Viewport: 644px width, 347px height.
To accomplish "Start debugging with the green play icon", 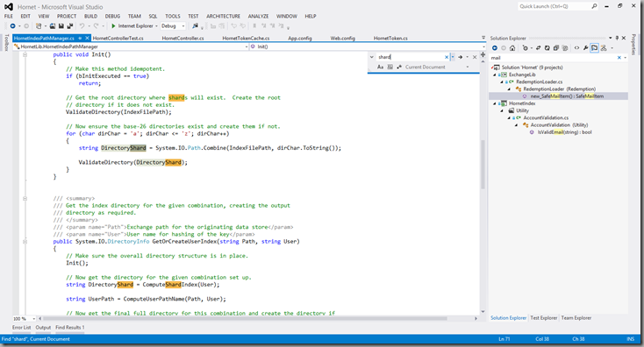I will pos(113,25).
